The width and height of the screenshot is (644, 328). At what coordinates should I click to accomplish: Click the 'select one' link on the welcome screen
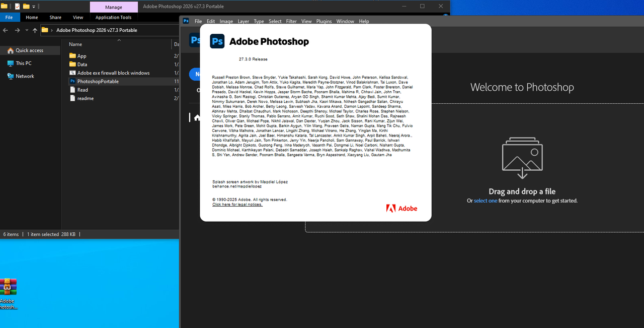(486, 201)
